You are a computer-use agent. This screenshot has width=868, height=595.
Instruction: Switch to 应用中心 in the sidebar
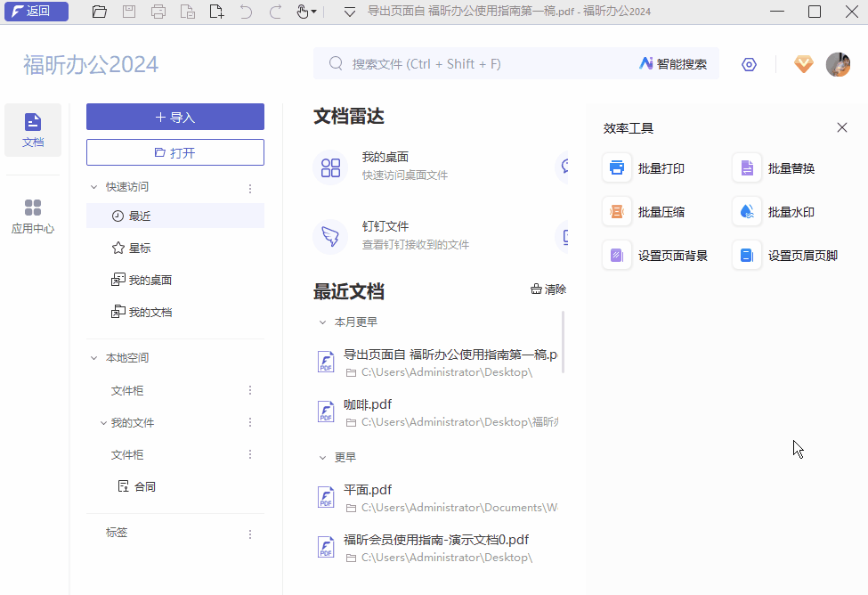click(x=33, y=214)
